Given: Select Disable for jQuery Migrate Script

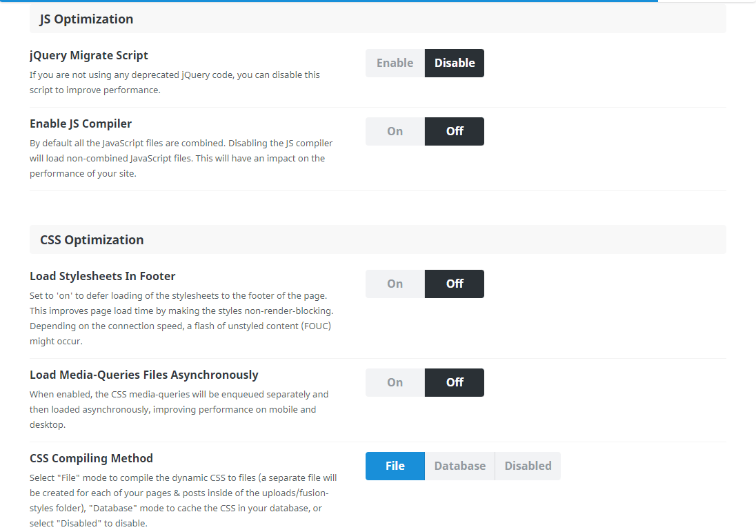Looking at the screenshot, I should pos(455,63).
